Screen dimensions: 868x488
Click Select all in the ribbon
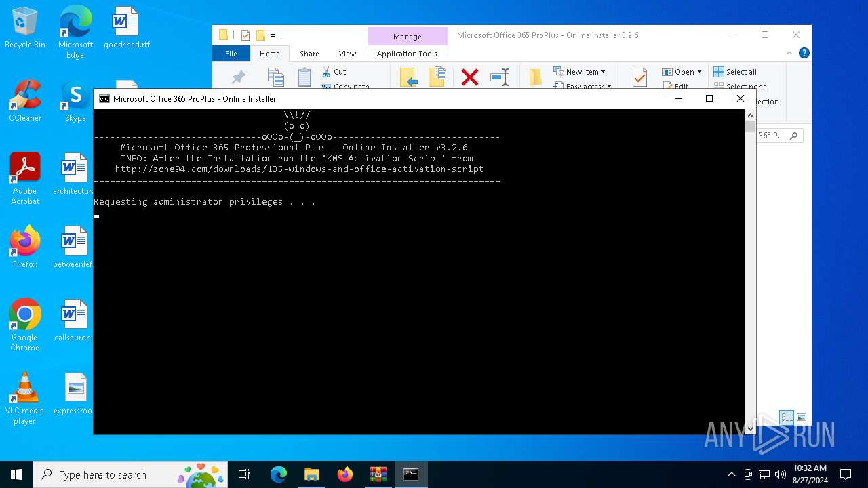734,72
